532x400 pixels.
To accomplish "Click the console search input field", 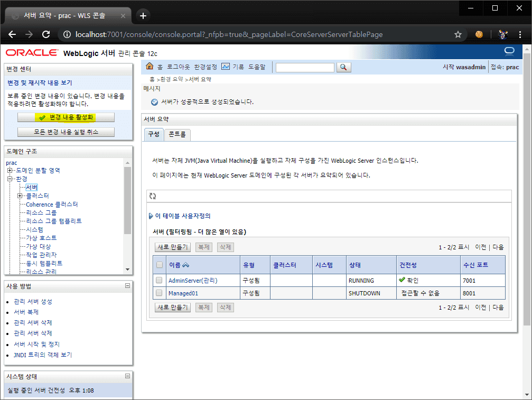I will coord(305,67).
